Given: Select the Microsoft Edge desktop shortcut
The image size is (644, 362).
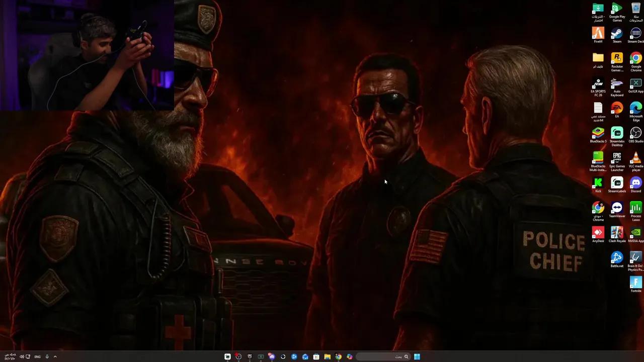Looking at the screenshot, I should pyautogui.click(x=636, y=112).
